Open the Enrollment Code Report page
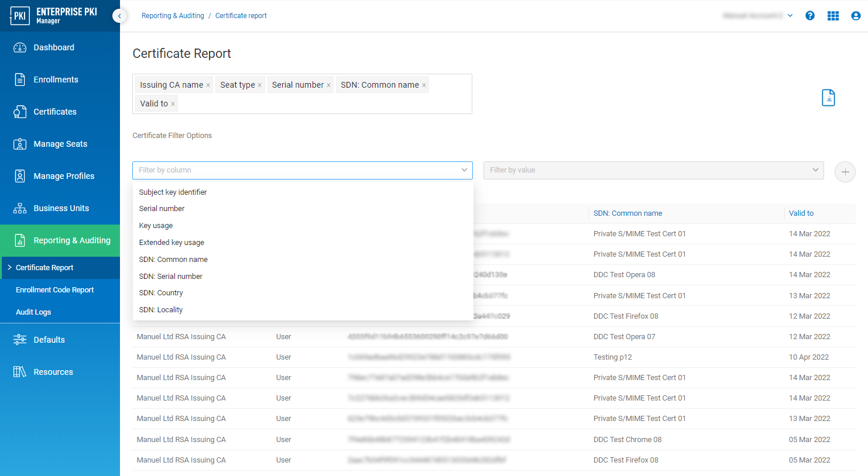Viewport: 868px width, 476px height. click(x=54, y=290)
